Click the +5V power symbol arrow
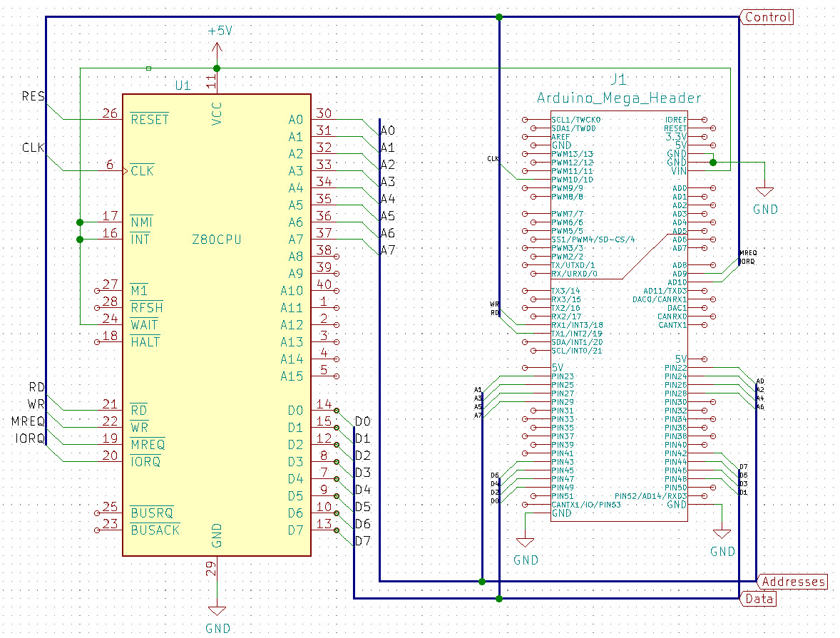 (217, 48)
